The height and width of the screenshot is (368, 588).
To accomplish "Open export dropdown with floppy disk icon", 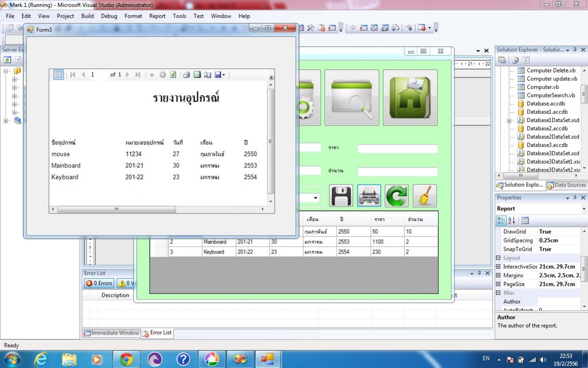I will 220,75.
